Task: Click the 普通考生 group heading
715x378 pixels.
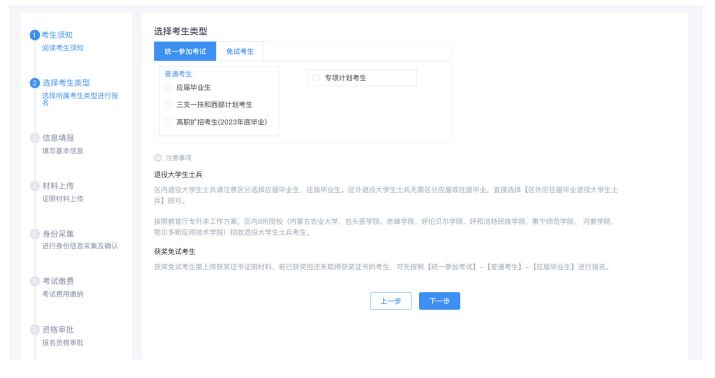Action: [x=178, y=74]
